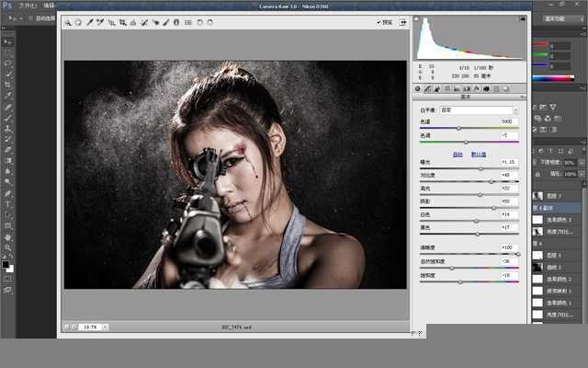Image resolution: width=588 pixels, height=368 pixels.
Task: Open the Tone Curve panel tab icon
Action: tap(428, 89)
